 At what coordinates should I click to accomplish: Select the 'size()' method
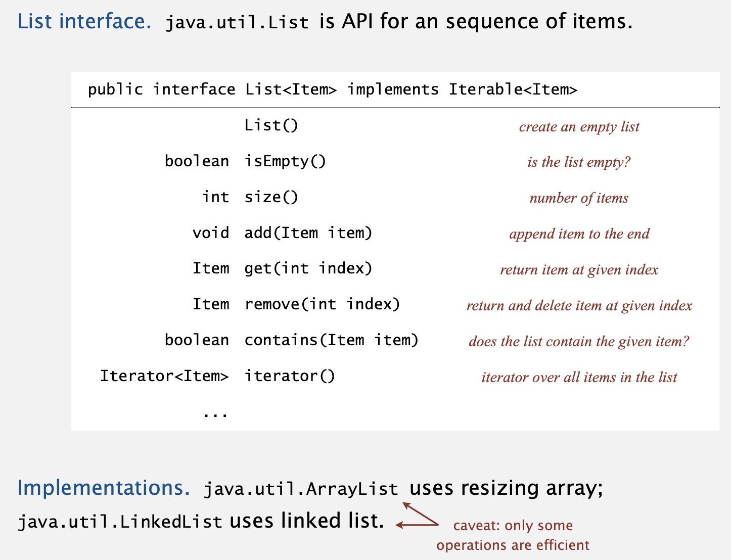coord(271,197)
